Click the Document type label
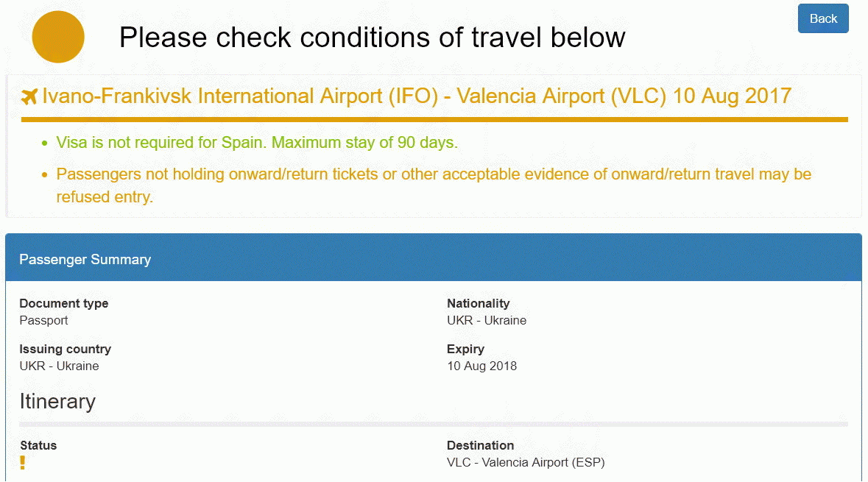The height and width of the screenshot is (482, 868). click(x=64, y=303)
